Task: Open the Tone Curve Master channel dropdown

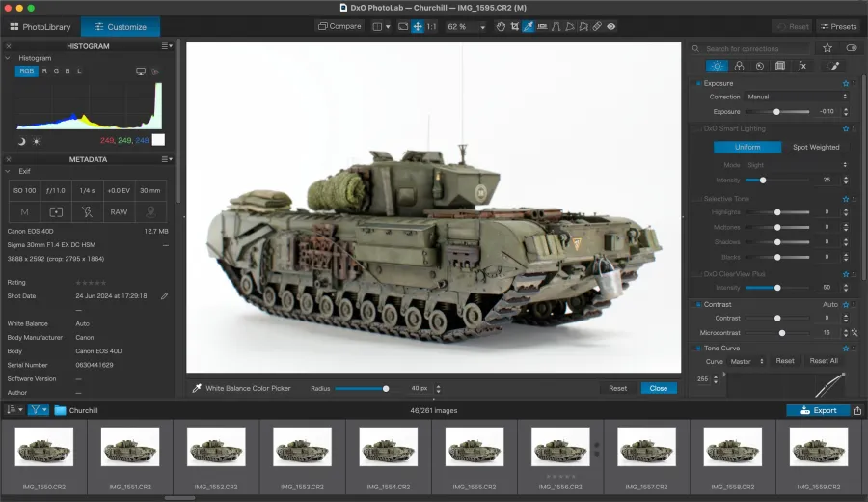Action: (x=746, y=361)
